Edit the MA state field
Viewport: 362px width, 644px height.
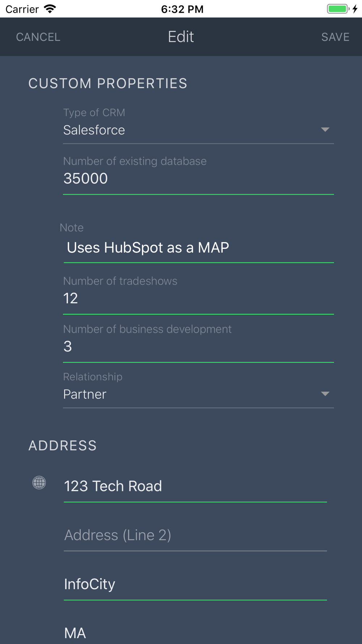195,633
